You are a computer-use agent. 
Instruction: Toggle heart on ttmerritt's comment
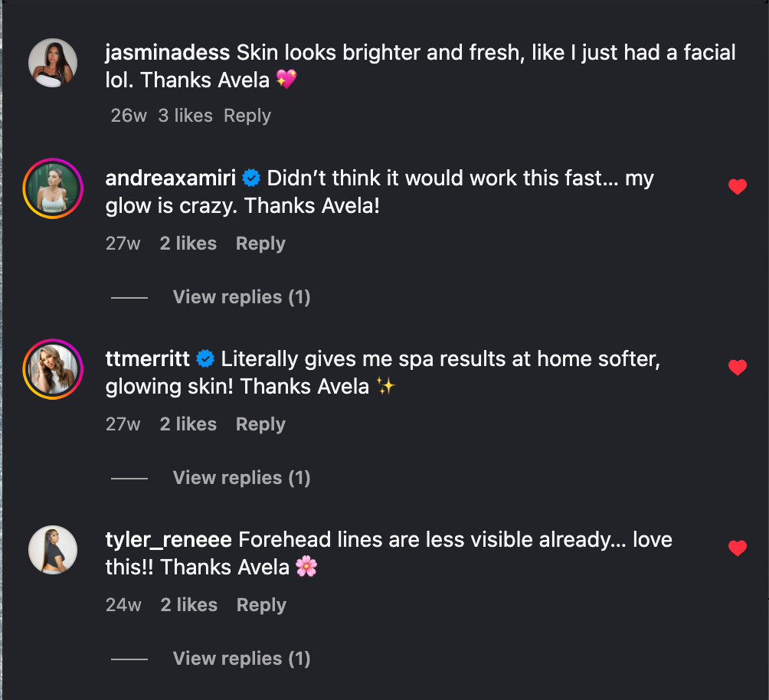click(x=737, y=368)
